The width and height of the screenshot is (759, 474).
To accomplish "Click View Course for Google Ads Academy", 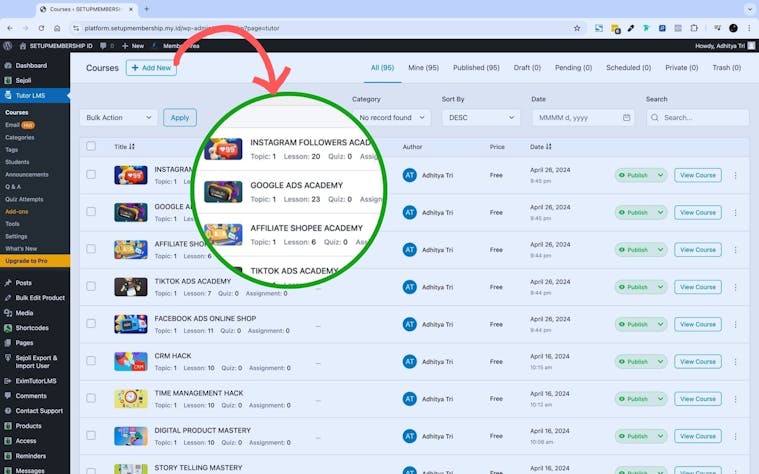I will (x=698, y=212).
